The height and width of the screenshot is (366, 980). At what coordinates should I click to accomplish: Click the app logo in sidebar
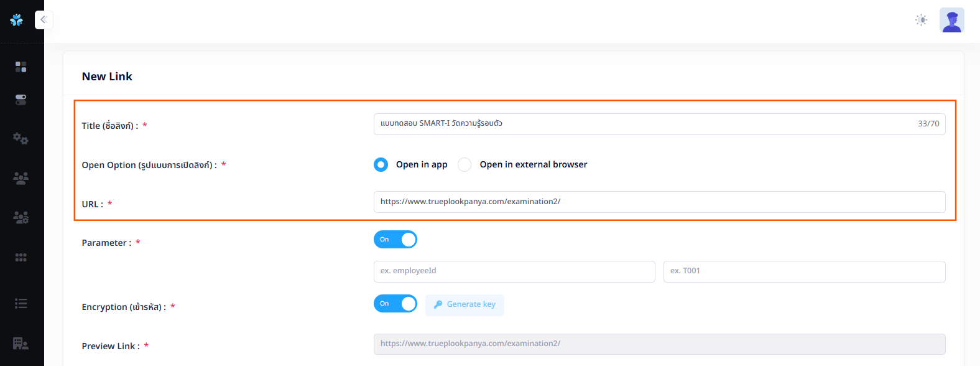click(x=17, y=20)
